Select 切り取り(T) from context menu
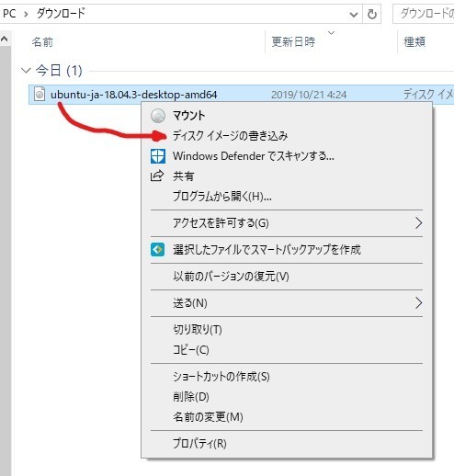454x476 pixels. 287,330
